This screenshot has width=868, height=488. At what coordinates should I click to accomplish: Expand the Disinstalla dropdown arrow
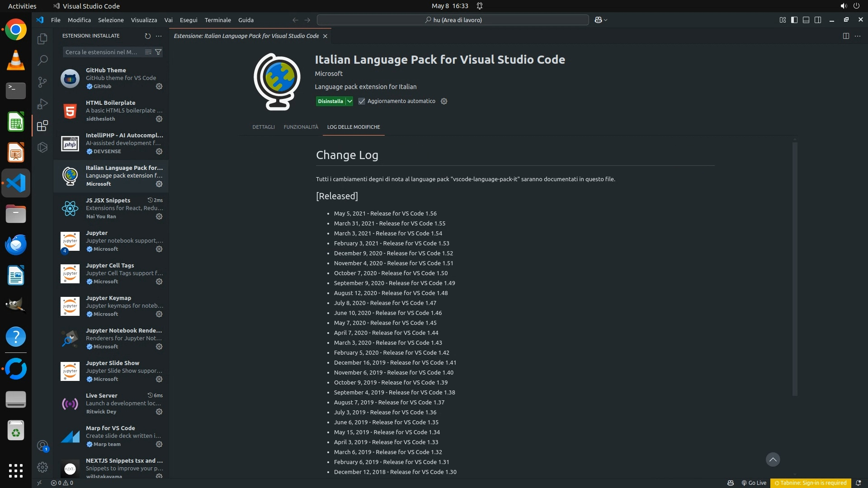tap(349, 101)
